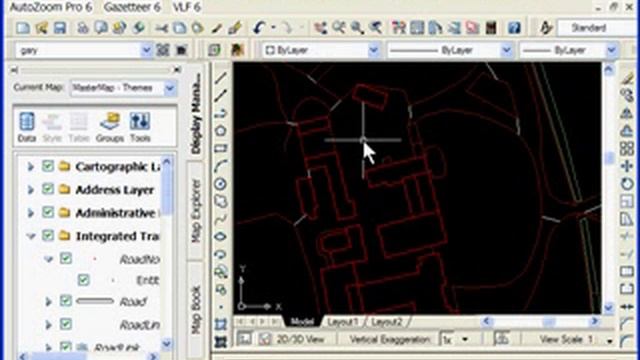Screen dimensions: 640x360
Task: Expand the Road sublayer
Action: pos(48,302)
